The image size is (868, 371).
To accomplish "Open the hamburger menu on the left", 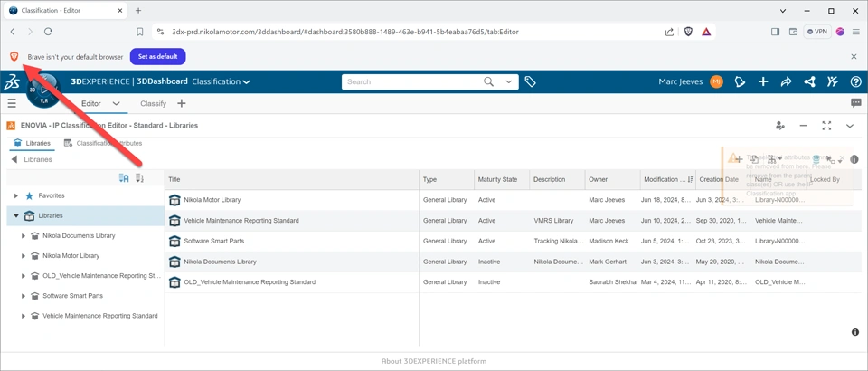I will point(12,103).
